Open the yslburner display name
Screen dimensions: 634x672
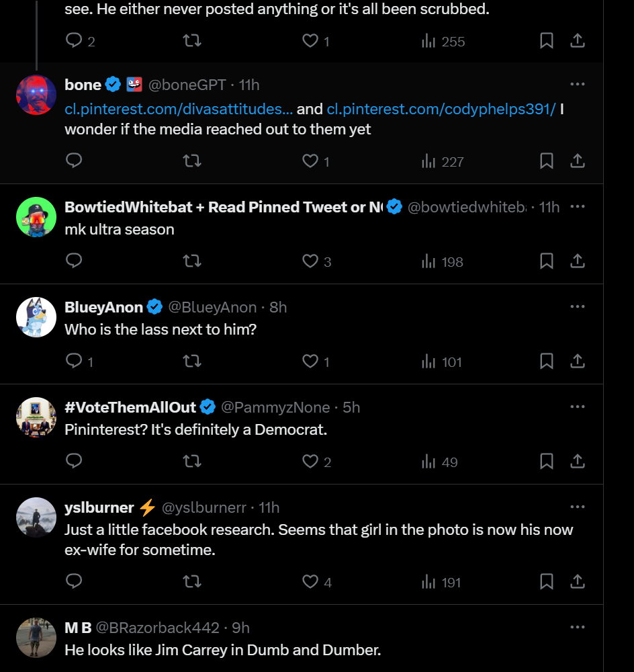tap(99, 507)
